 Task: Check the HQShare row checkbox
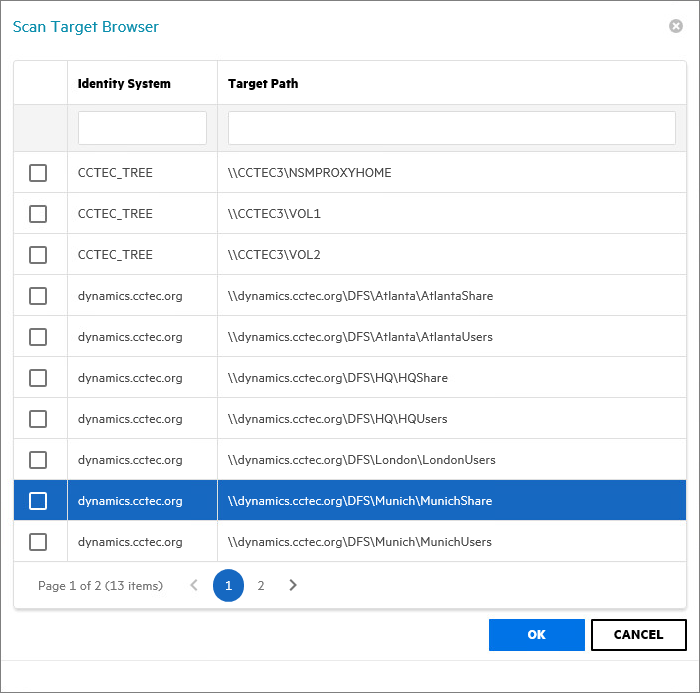[38, 378]
